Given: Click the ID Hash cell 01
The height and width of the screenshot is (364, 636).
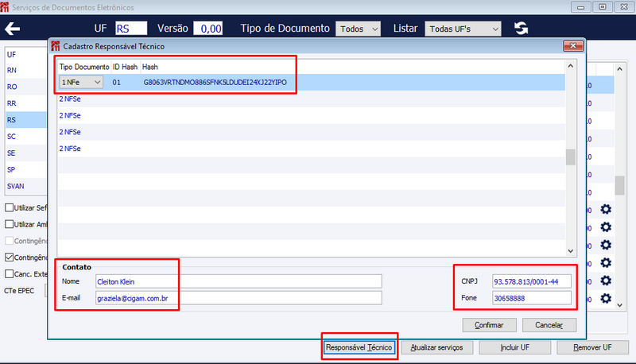Looking at the screenshot, I should 117,83.
